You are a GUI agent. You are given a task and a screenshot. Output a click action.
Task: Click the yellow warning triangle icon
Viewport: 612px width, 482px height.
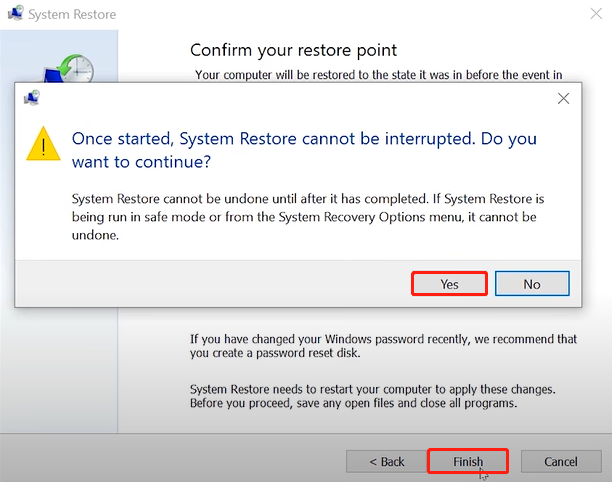point(43,143)
